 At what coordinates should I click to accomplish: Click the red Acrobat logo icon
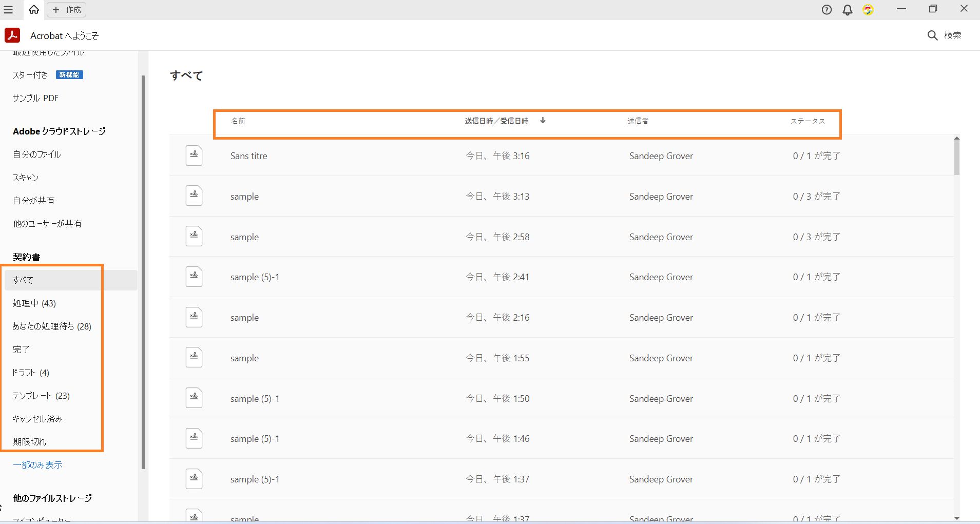pos(12,35)
